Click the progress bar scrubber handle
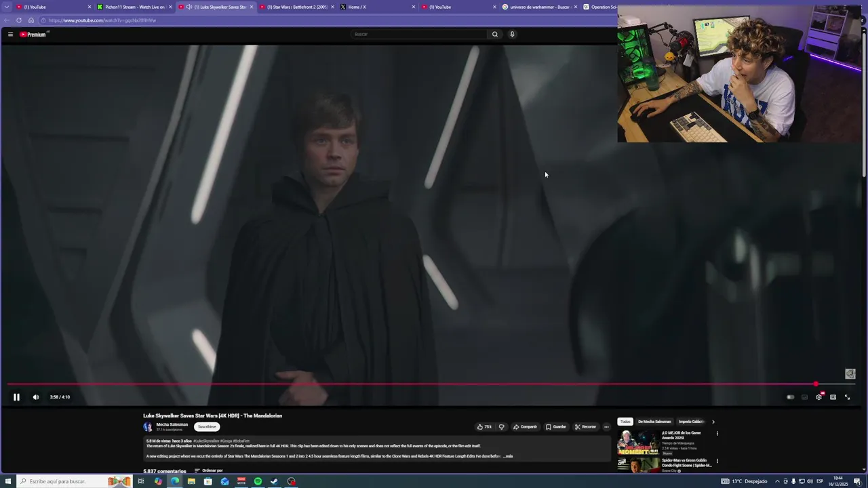 [816, 384]
